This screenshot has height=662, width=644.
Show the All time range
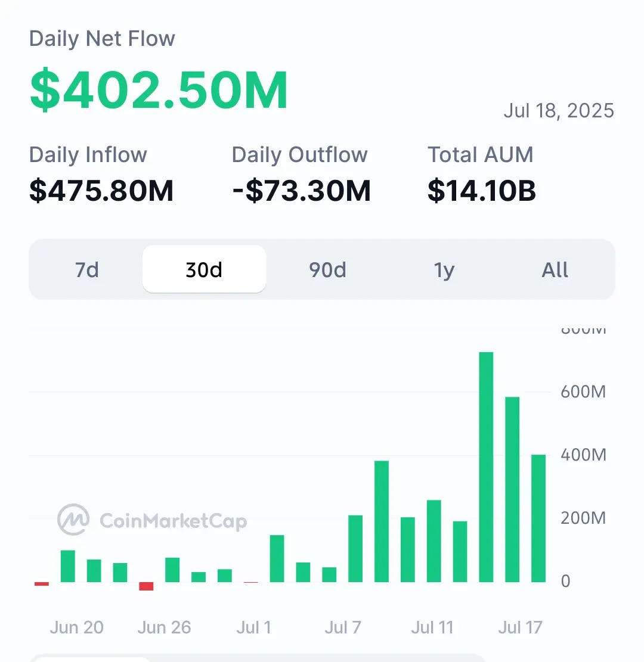click(x=555, y=269)
